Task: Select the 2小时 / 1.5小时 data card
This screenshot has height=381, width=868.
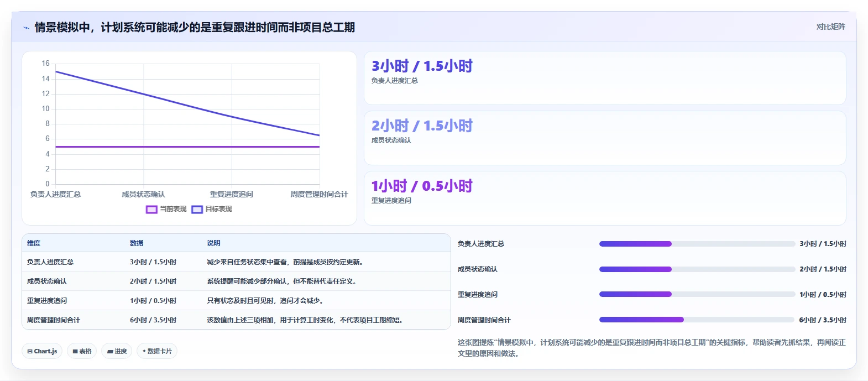Action: [605, 138]
